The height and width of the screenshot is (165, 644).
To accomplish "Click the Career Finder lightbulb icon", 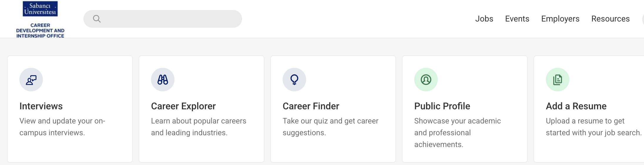I will [294, 80].
